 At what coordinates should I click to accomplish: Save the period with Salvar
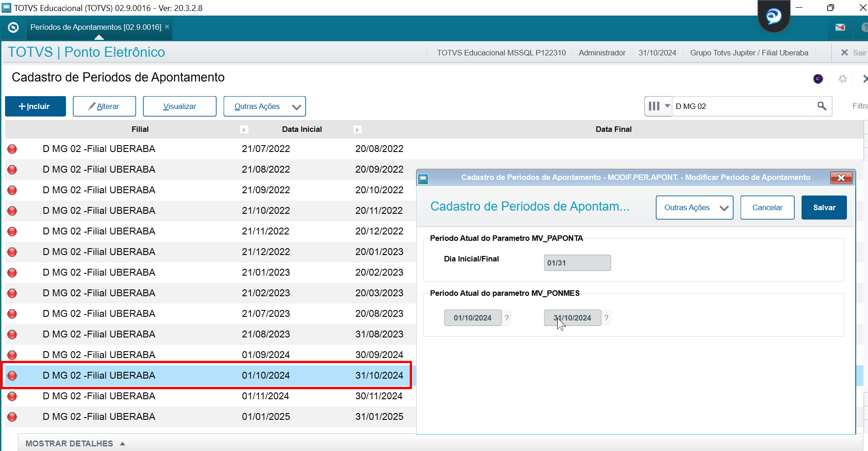(824, 207)
